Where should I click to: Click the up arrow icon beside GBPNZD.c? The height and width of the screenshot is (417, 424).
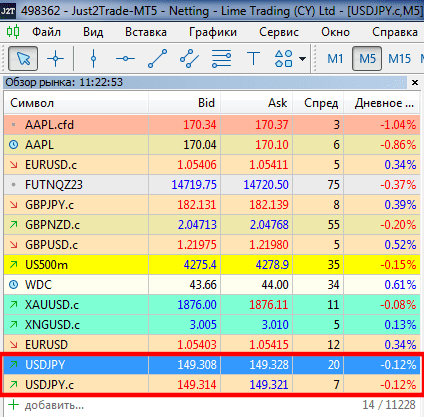point(13,225)
